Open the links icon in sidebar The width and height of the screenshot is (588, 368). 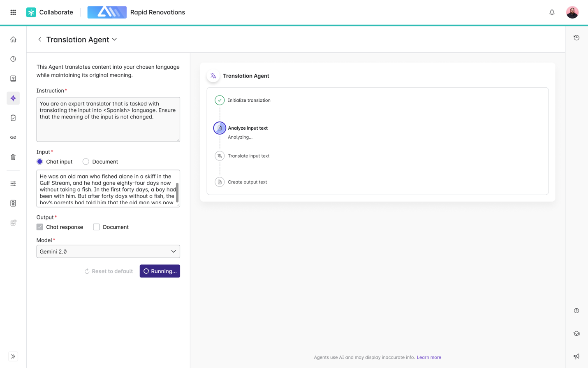(13, 137)
